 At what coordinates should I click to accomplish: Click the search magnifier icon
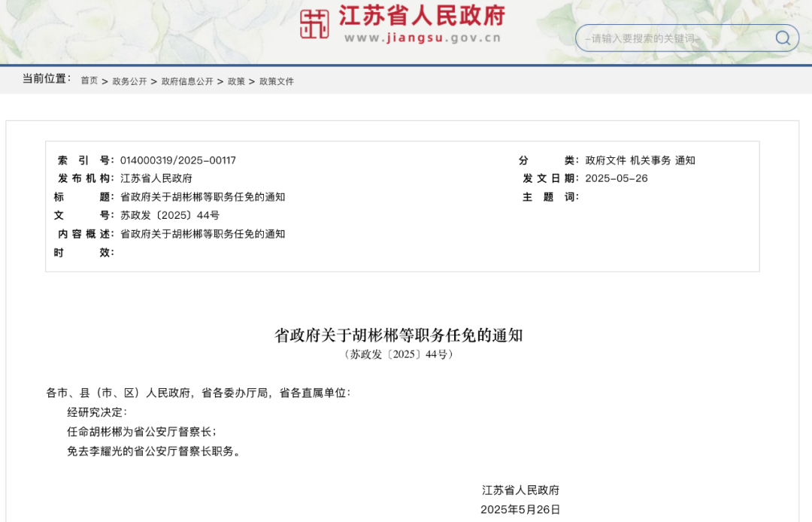[x=782, y=38]
